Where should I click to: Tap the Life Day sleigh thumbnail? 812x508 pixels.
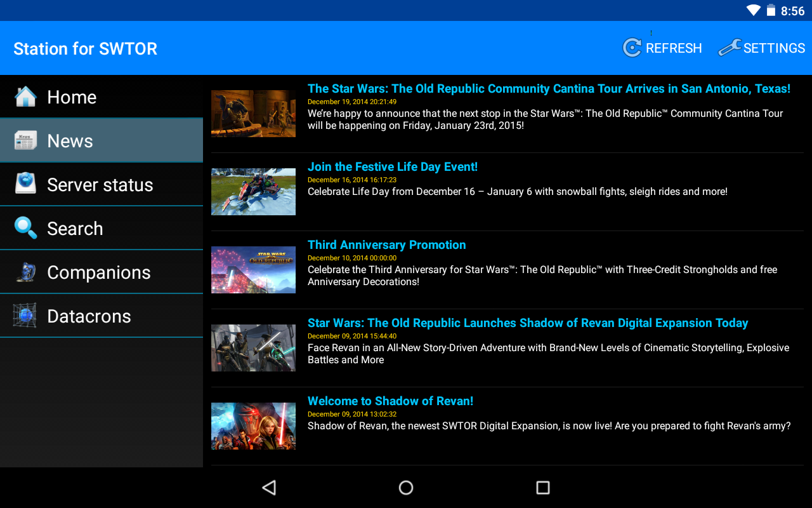tap(253, 192)
